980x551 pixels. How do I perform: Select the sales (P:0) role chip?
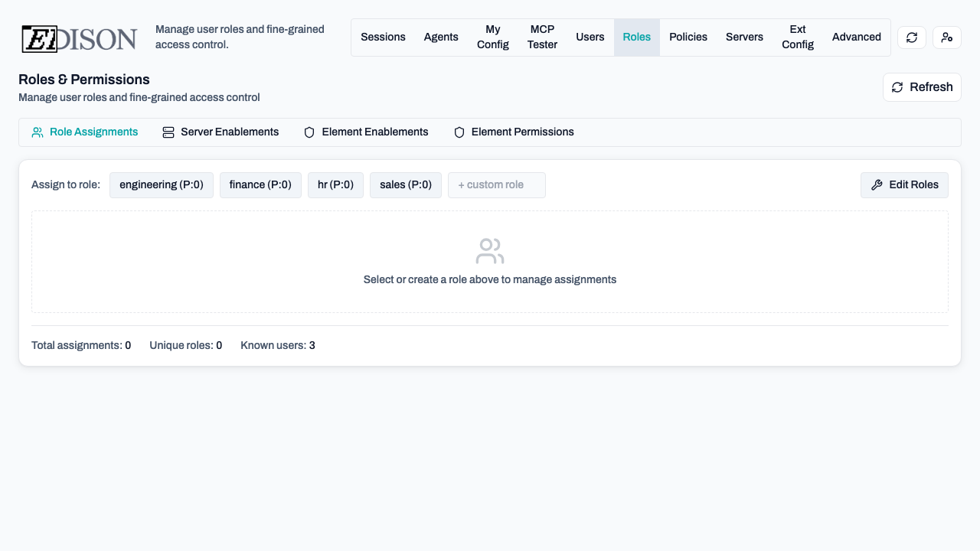[405, 184]
